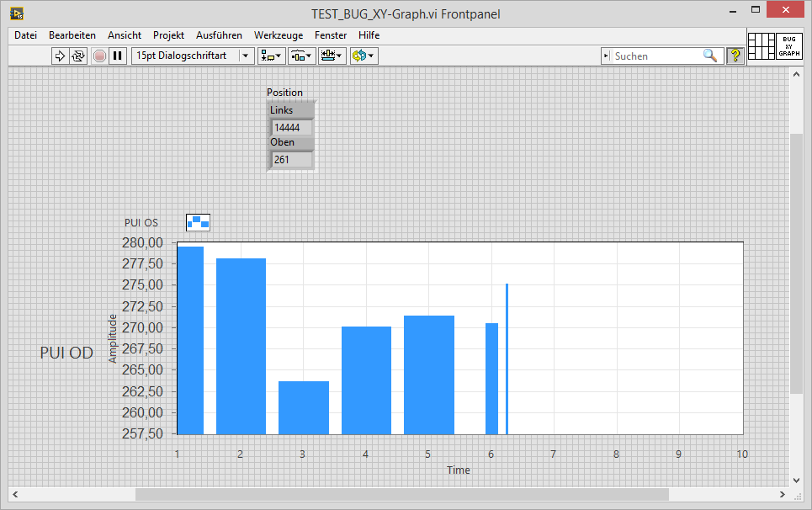This screenshot has height=510, width=812.
Task: Open the Ausführen menu
Action: click(x=219, y=35)
